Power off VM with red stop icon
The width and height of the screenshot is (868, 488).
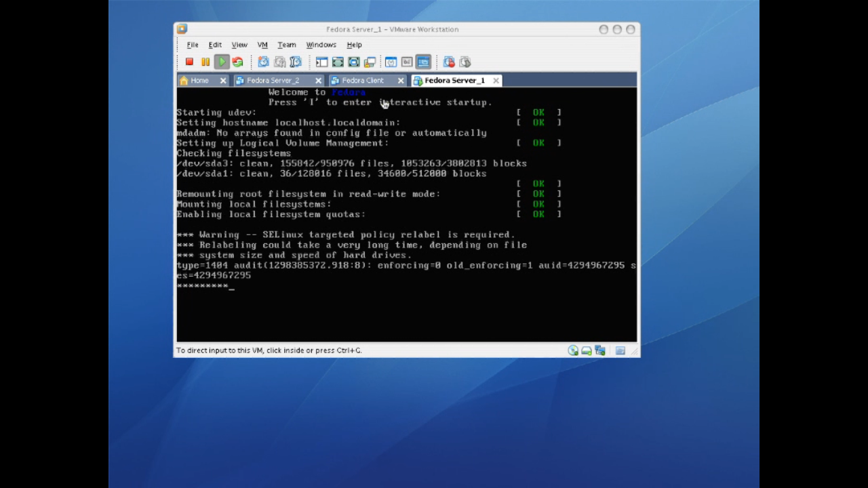[189, 62]
